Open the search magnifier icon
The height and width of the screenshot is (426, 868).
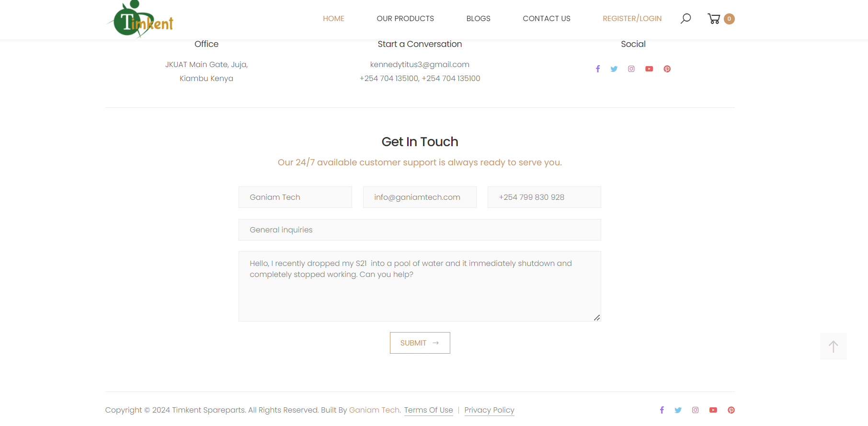click(685, 19)
